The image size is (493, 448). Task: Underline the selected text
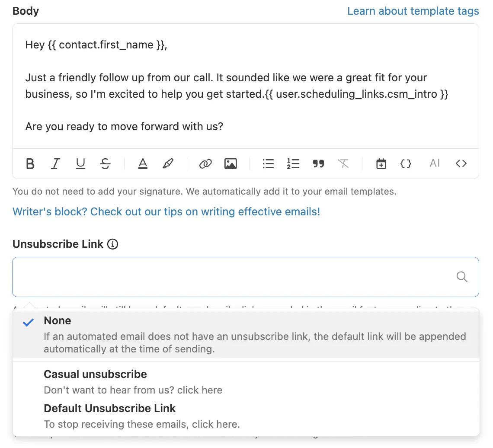(x=80, y=164)
